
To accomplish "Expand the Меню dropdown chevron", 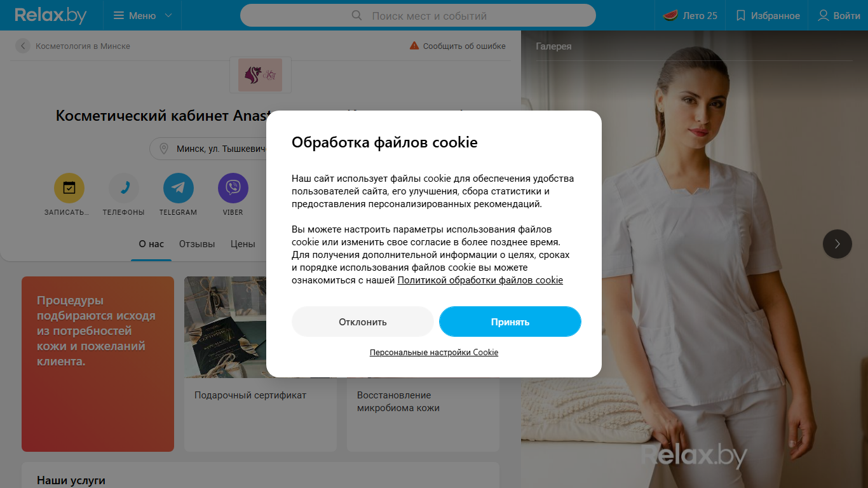I will tap(168, 15).
